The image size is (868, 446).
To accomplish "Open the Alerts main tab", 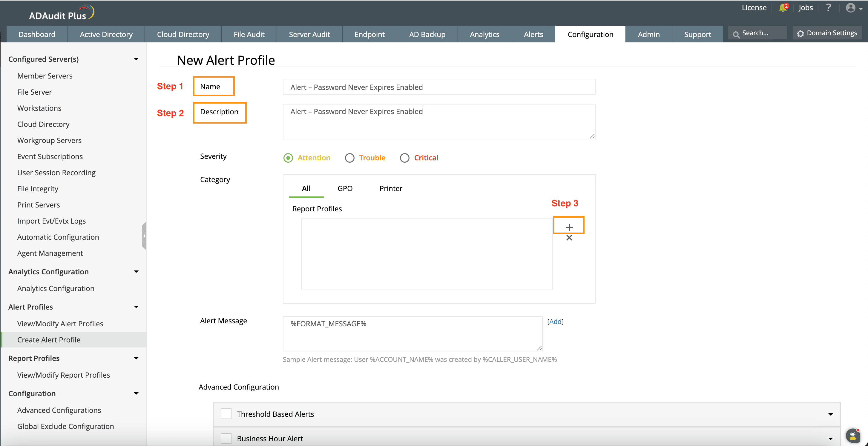I will pos(533,34).
